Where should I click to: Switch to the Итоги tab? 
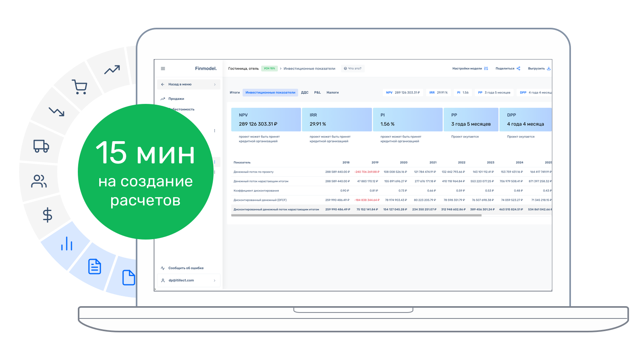(x=235, y=92)
